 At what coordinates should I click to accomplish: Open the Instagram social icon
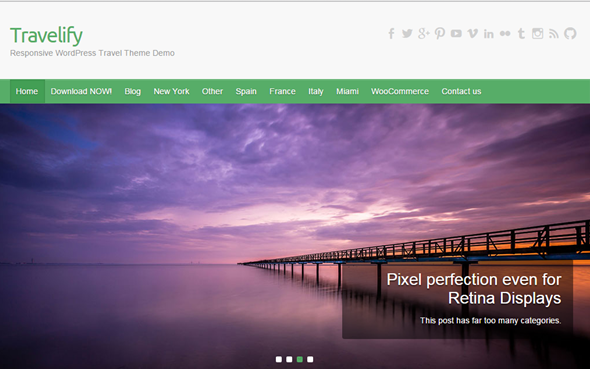tap(537, 34)
